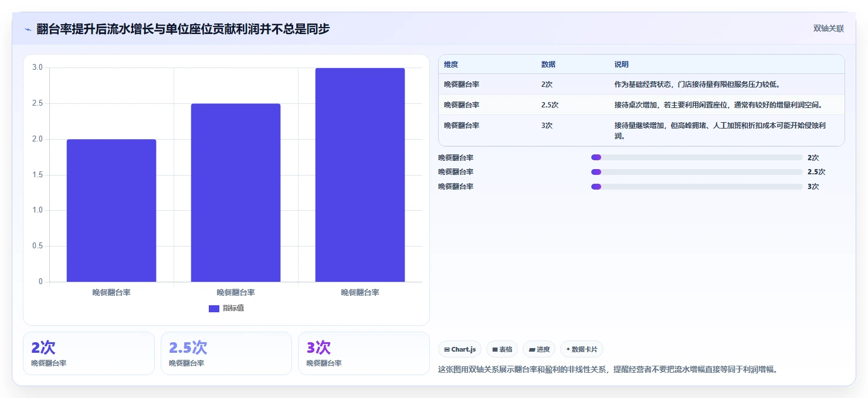
Task: Click the icon in the 表格 chip
Action: click(x=495, y=349)
